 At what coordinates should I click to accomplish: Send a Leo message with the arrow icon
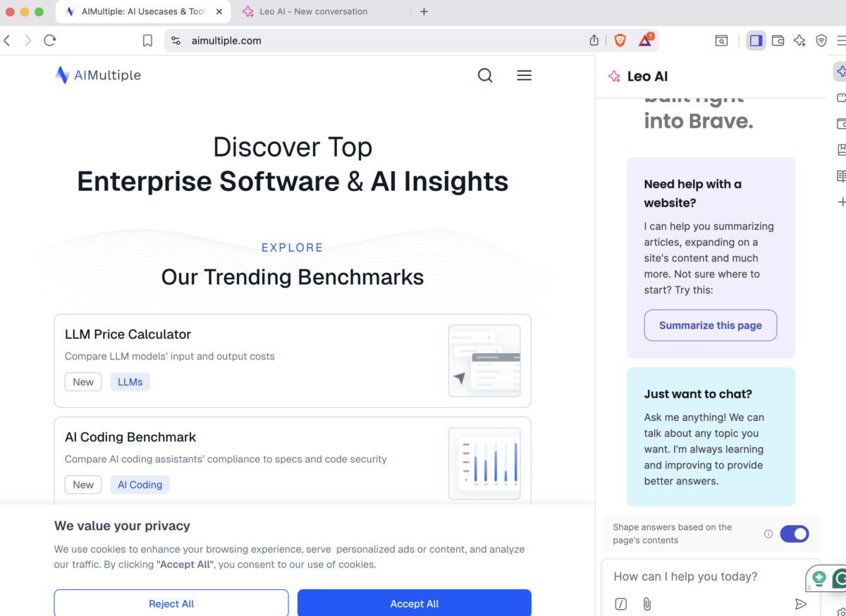[801, 604]
